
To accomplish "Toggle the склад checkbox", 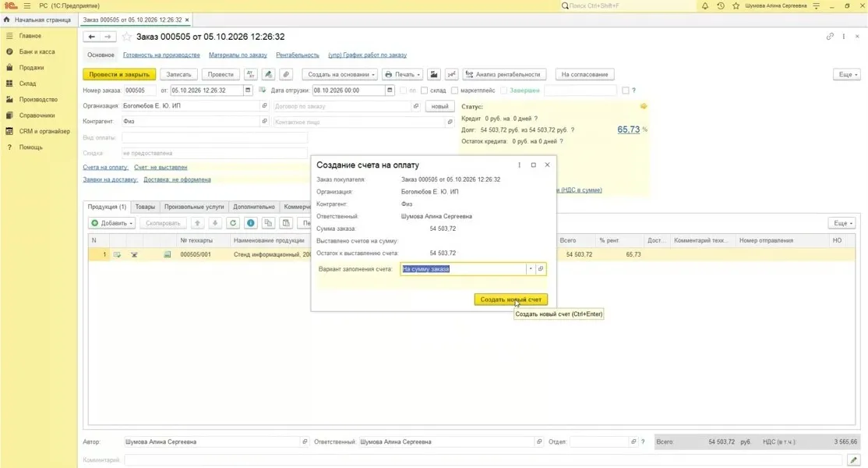I will [x=424, y=90].
